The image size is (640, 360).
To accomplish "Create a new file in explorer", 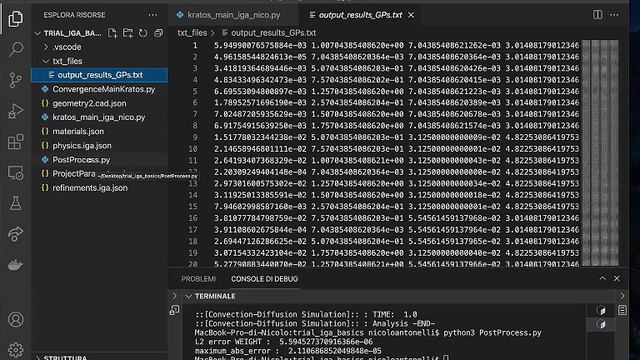I will click(x=112, y=33).
